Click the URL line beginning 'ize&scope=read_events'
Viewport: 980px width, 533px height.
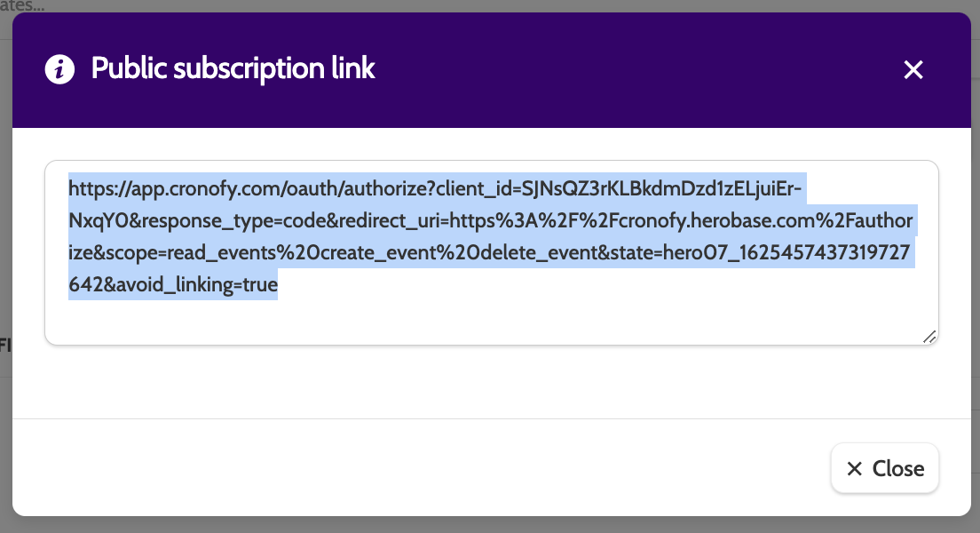489,252
